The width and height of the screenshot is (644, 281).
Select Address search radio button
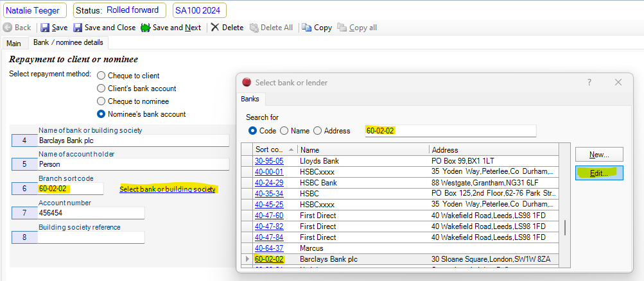pyautogui.click(x=318, y=131)
